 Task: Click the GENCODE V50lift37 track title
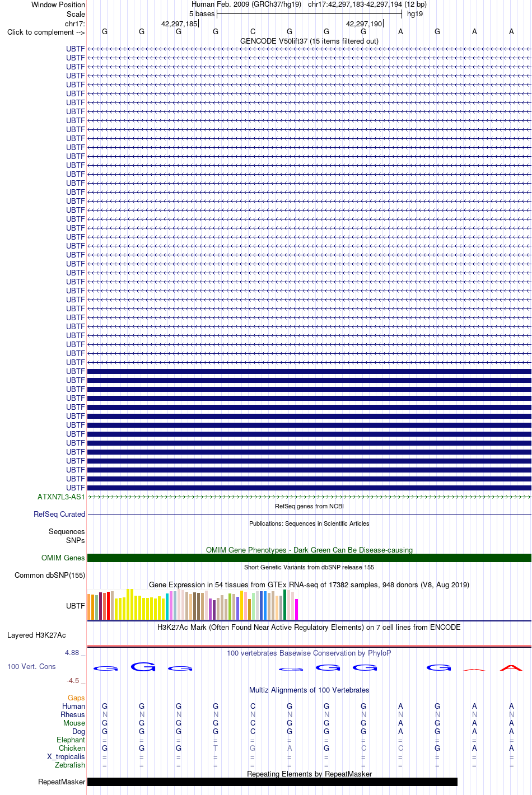click(309, 41)
